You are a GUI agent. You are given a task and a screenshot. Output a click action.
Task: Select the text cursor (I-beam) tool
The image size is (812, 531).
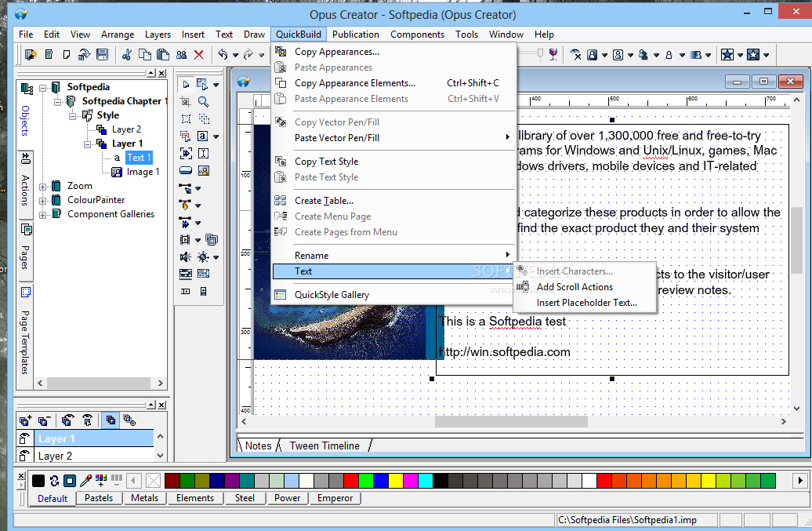204,154
